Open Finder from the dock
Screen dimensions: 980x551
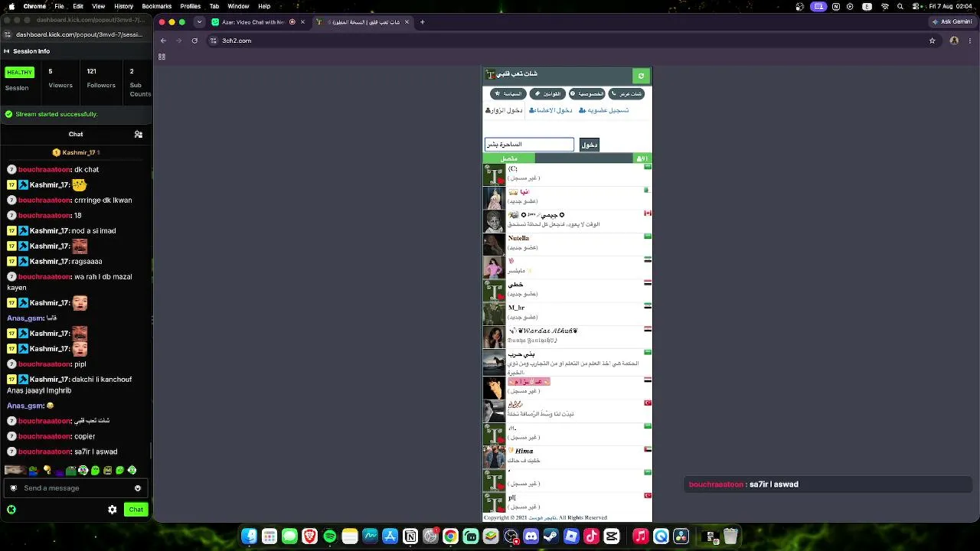pyautogui.click(x=250, y=536)
